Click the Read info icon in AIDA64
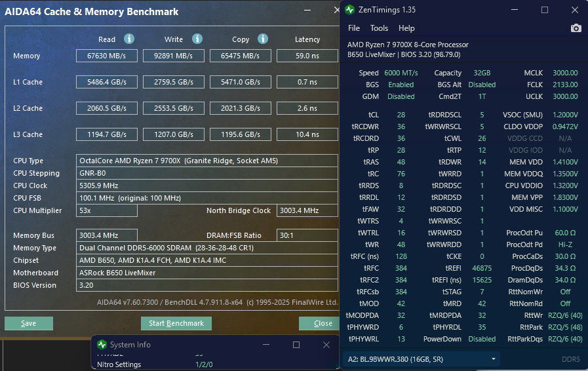 coord(129,39)
